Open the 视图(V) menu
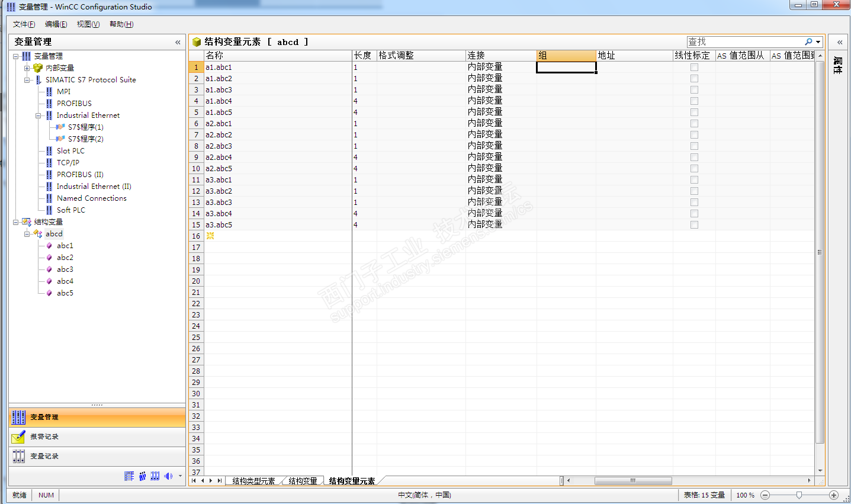This screenshot has height=504, width=851. coord(88,24)
